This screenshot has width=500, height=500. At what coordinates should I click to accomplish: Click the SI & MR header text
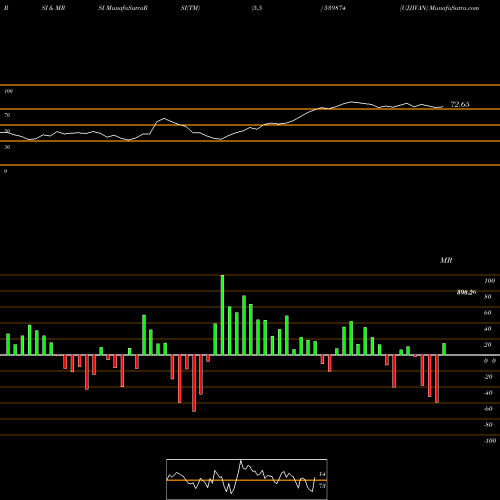[x=53, y=8]
